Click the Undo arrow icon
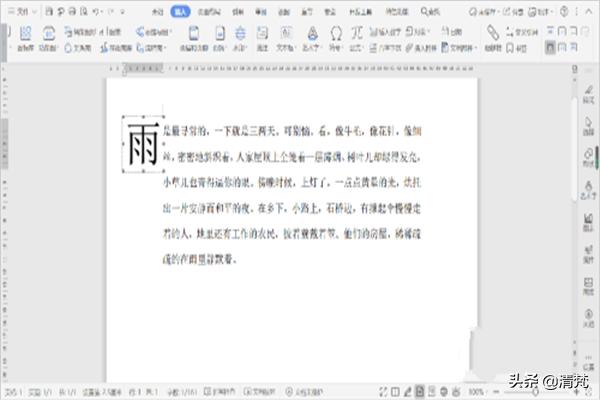600x400 pixels. [96, 12]
